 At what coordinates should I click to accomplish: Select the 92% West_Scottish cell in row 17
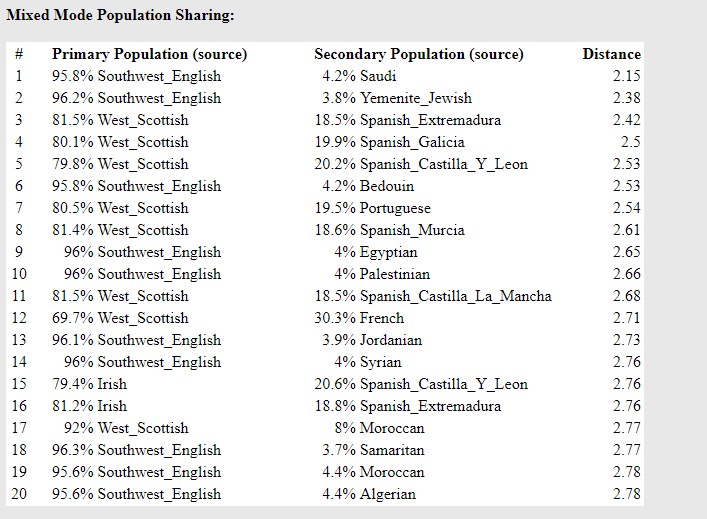click(126, 428)
